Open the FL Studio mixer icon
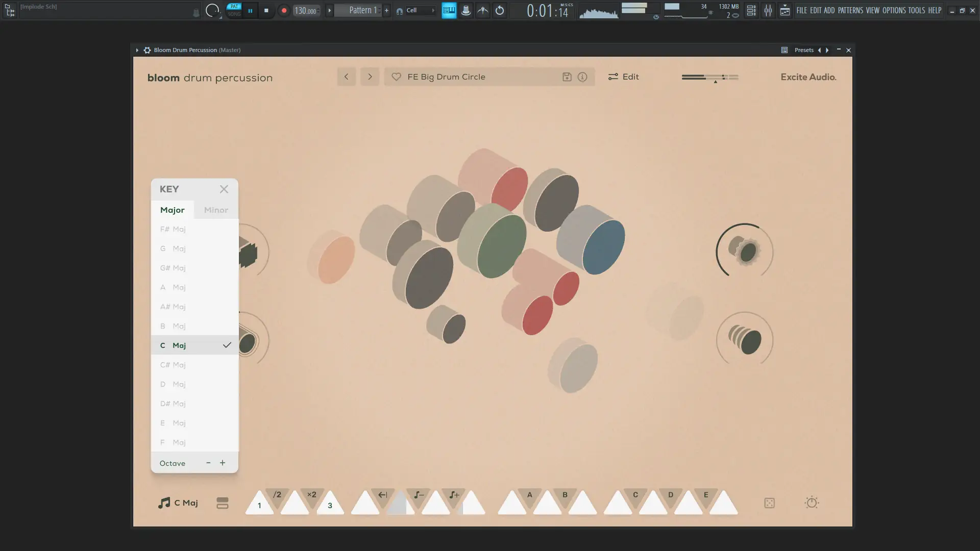The width and height of the screenshot is (980, 551). pyautogui.click(x=768, y=10)
